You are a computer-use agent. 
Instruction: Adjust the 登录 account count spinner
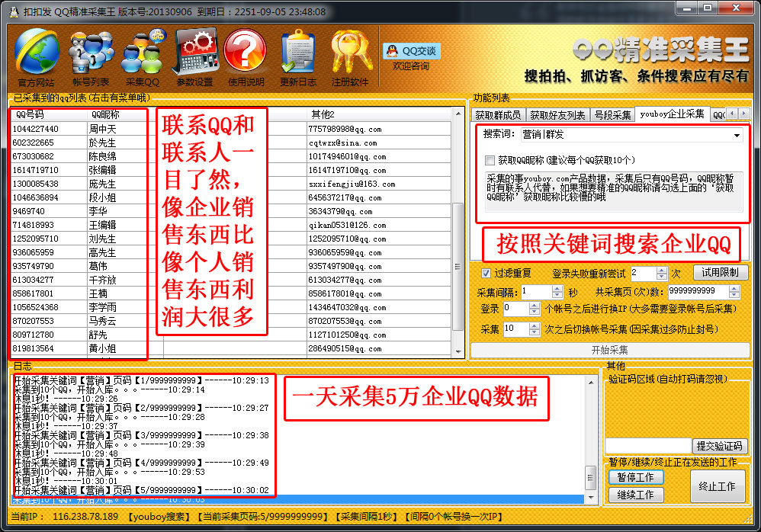[535, 309]
